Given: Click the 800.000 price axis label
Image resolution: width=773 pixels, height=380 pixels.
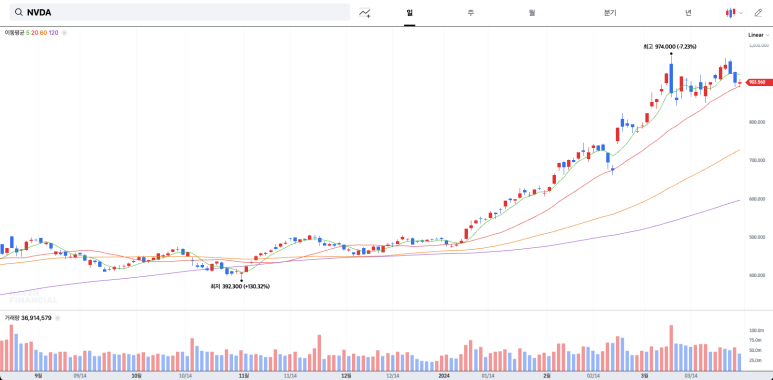Looking at the screenshot, I should point(757,122).
